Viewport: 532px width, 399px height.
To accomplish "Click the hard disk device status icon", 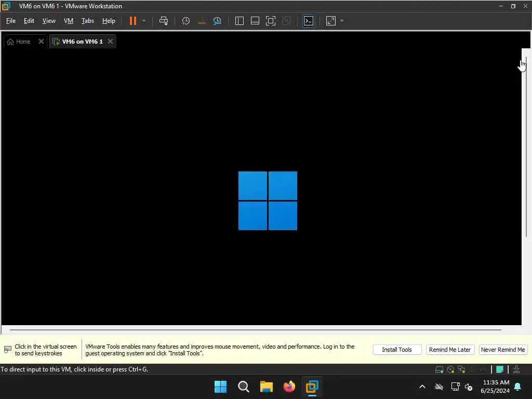I will click(439, 369).
